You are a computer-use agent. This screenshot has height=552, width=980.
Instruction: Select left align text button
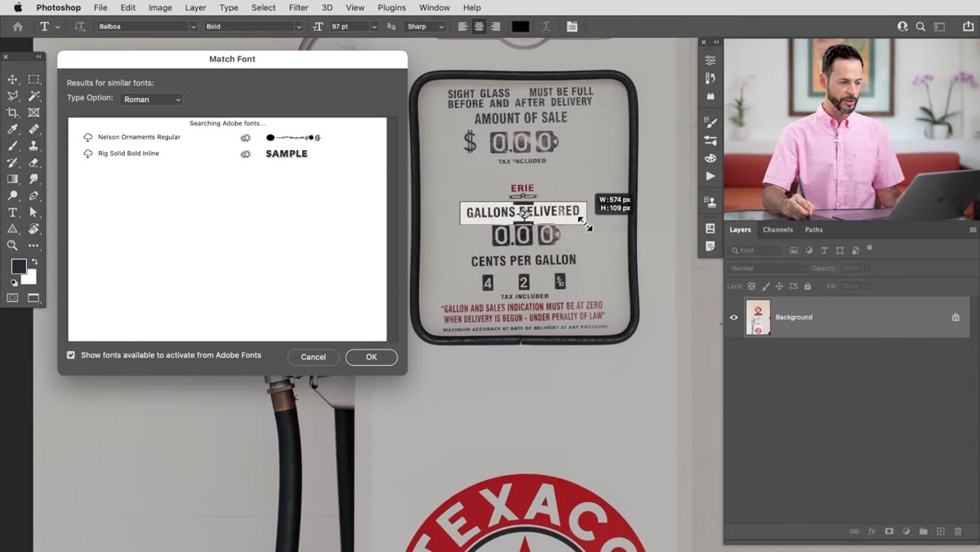[x=463, y=26]
